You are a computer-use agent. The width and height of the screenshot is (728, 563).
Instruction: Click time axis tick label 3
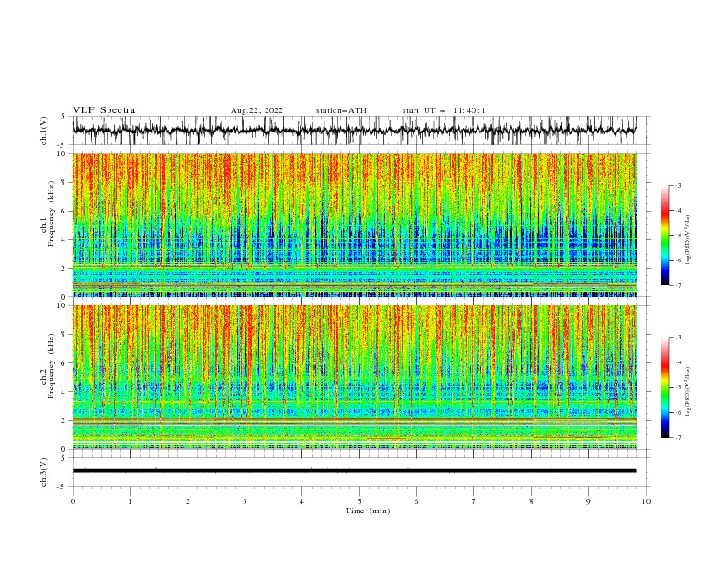point(245,501)
